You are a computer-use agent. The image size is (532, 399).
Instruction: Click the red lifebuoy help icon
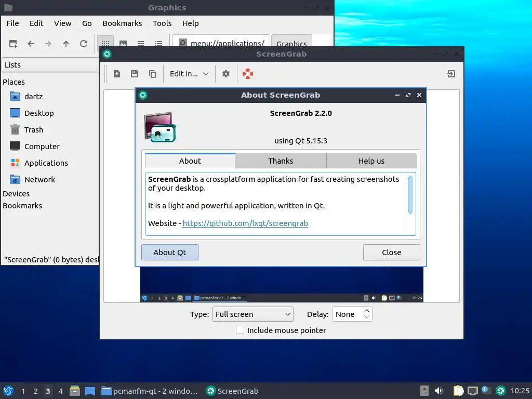pos(248,74)
